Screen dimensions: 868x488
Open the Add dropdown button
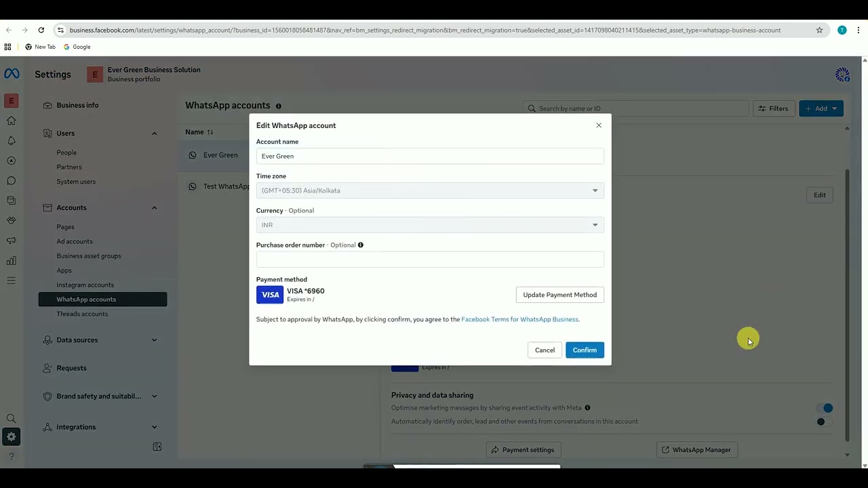821,108
